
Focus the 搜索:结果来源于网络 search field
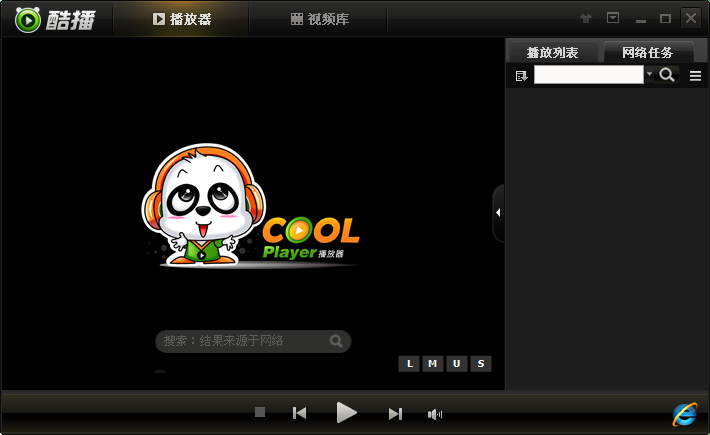pyautogui.click(x=253, y=341)
